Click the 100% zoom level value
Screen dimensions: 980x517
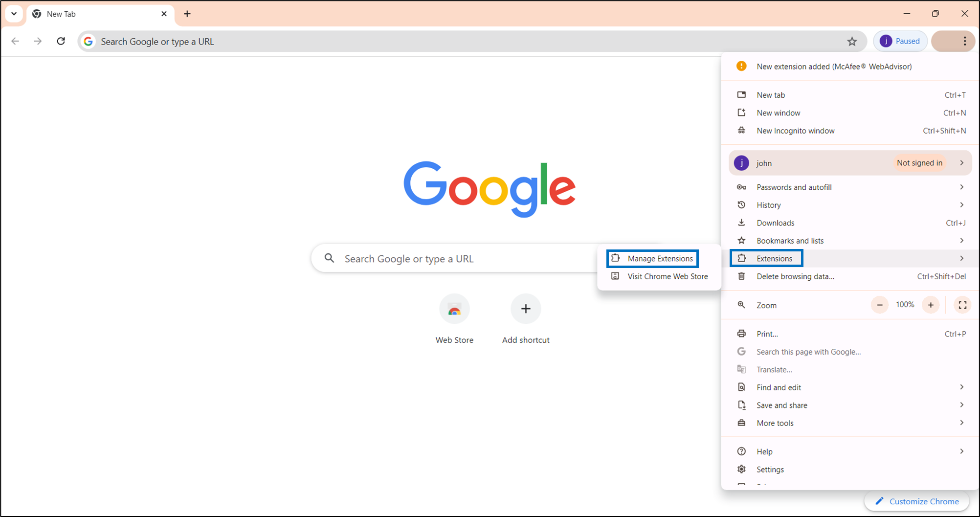[x=905, y=305]
